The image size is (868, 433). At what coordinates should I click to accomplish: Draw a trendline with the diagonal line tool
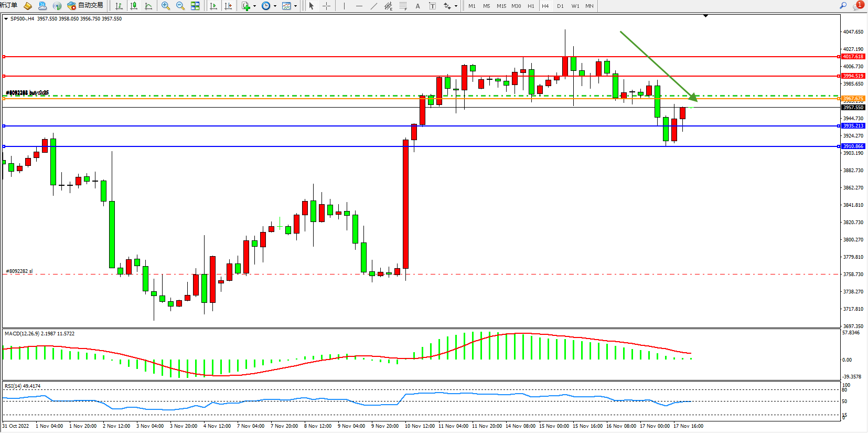coord(373,6)
